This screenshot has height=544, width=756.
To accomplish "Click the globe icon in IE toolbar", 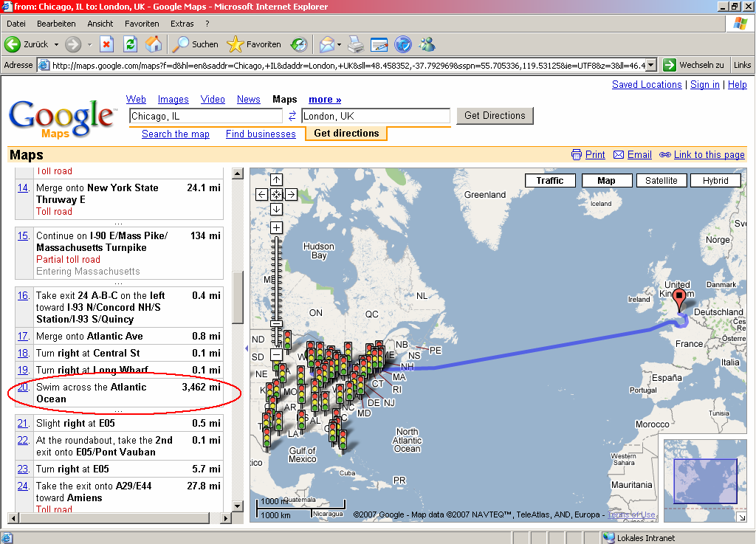I will (402, 44).
